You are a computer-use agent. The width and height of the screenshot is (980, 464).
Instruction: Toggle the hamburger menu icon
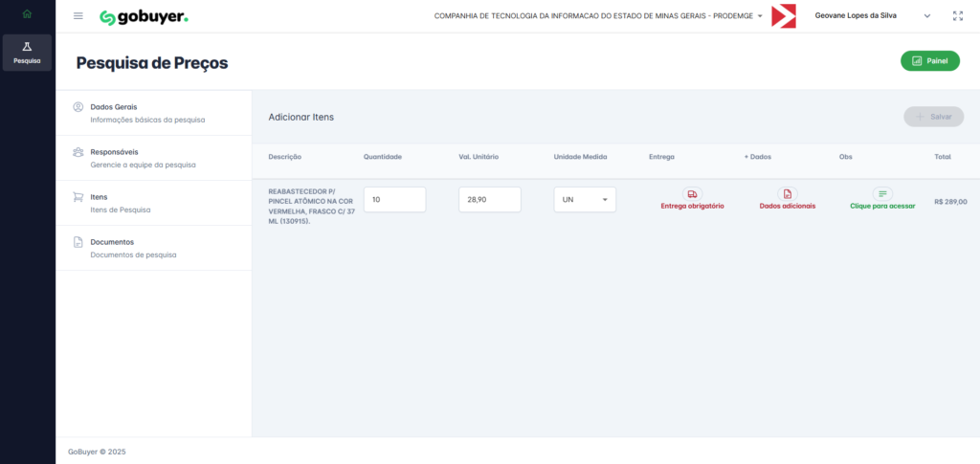pos(78,16)
